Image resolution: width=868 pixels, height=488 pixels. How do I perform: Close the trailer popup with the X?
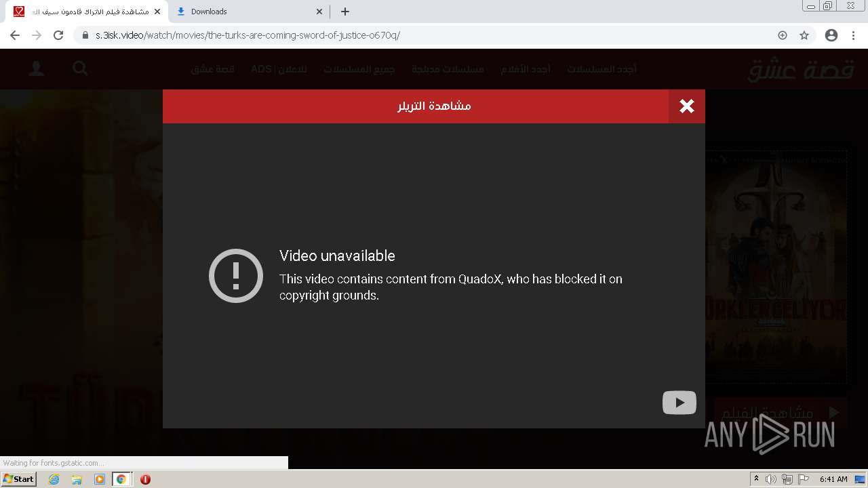[x=687, y=106]
